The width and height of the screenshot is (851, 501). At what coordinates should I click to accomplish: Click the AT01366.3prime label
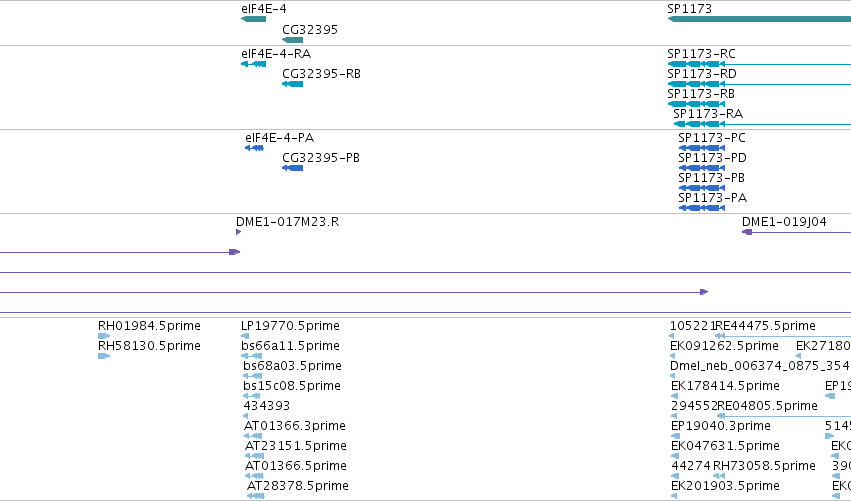(x=295, y=426)
